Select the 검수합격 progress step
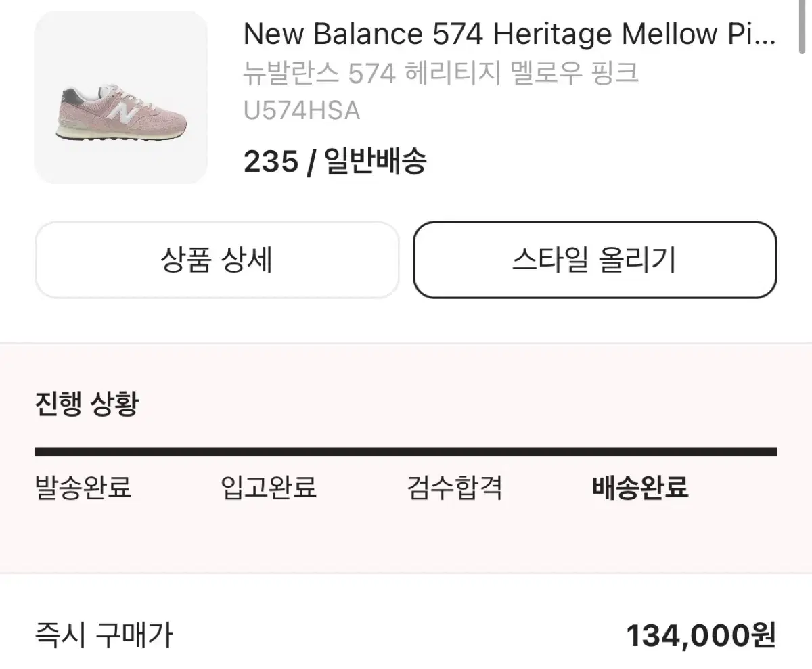Image resolution: width=812 pixels, height=669 pixels. [455, 487]
